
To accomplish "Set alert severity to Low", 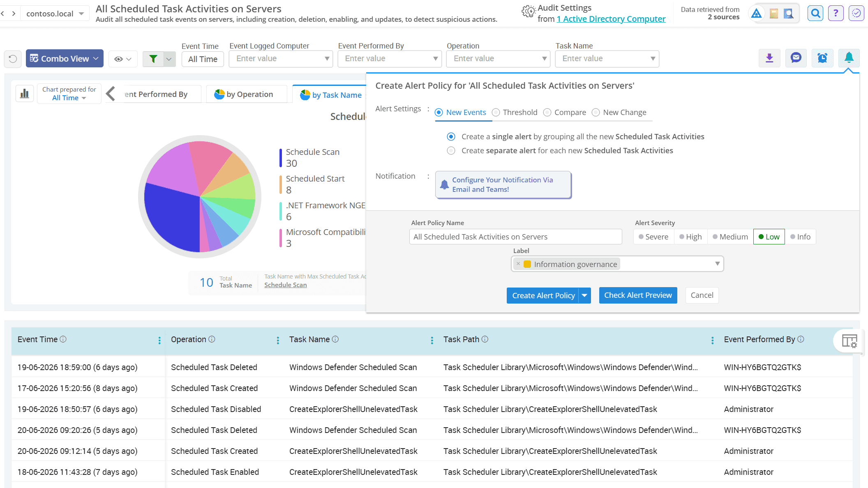I will pyautogui.click(x=769, y=237).
